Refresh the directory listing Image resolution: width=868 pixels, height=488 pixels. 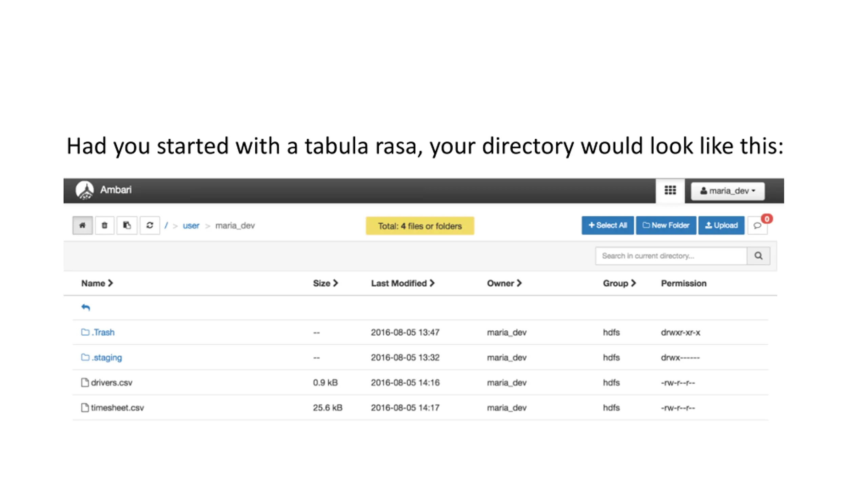[x=150, y=225]
